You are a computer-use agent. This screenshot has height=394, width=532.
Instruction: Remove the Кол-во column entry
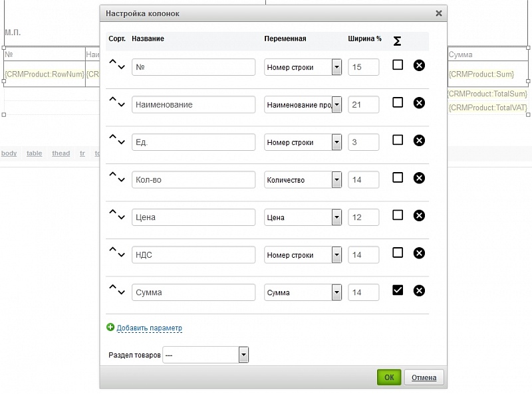[x=419, y=178]
